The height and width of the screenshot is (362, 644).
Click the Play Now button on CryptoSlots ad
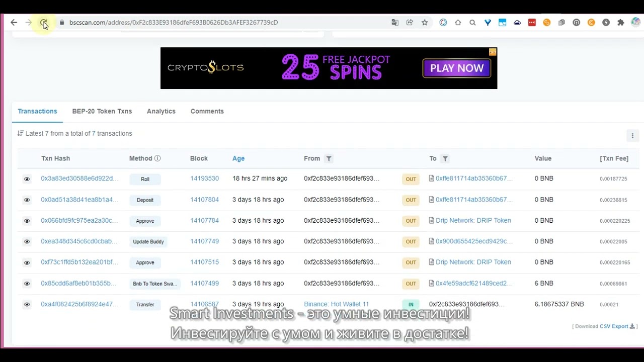457,68
